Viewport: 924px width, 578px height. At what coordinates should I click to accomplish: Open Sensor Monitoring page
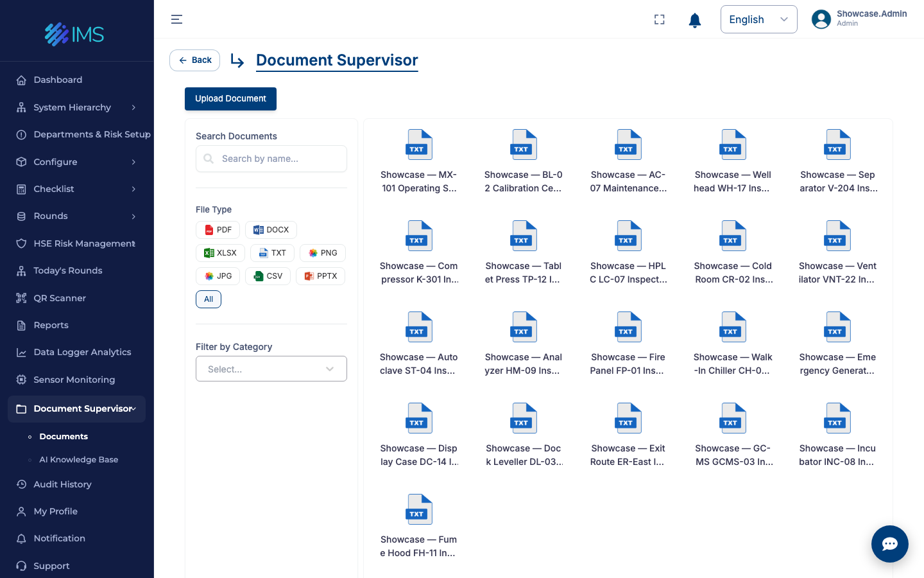click(77, 380)
